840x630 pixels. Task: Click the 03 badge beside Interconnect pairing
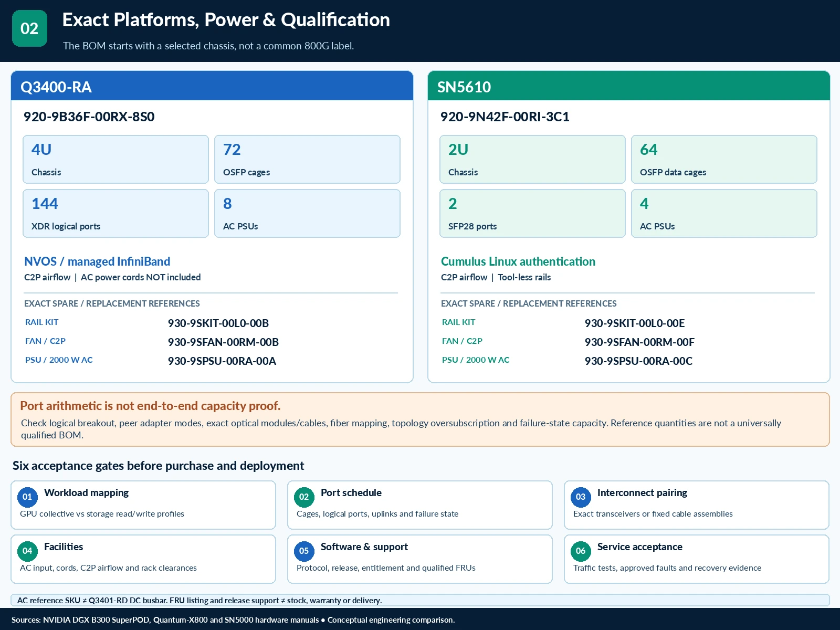581,497
